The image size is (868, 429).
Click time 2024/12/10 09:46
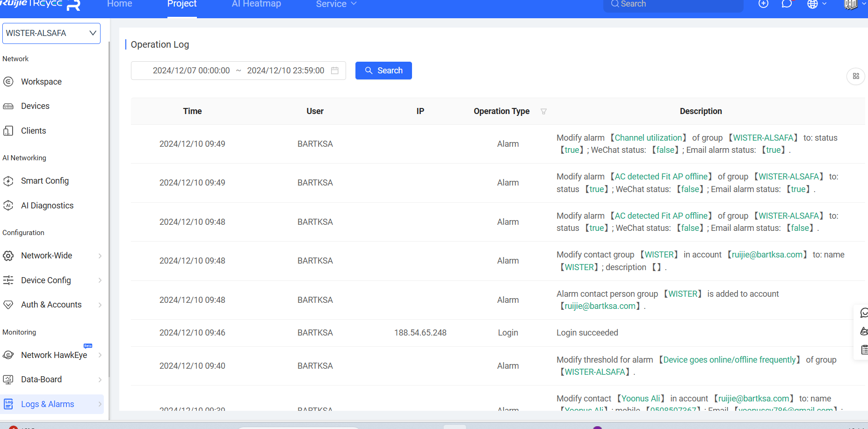[192, 333]
